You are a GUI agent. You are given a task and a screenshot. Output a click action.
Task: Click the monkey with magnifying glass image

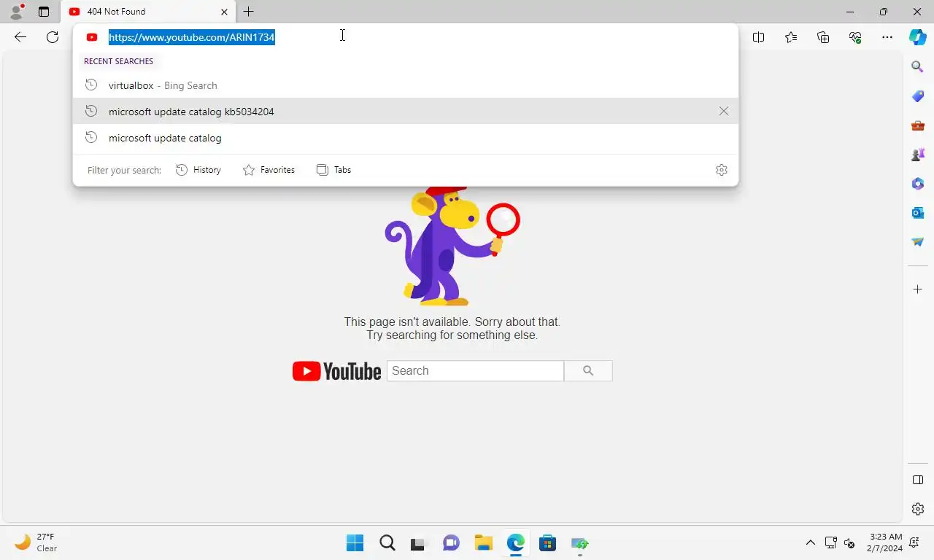(452, 246)
